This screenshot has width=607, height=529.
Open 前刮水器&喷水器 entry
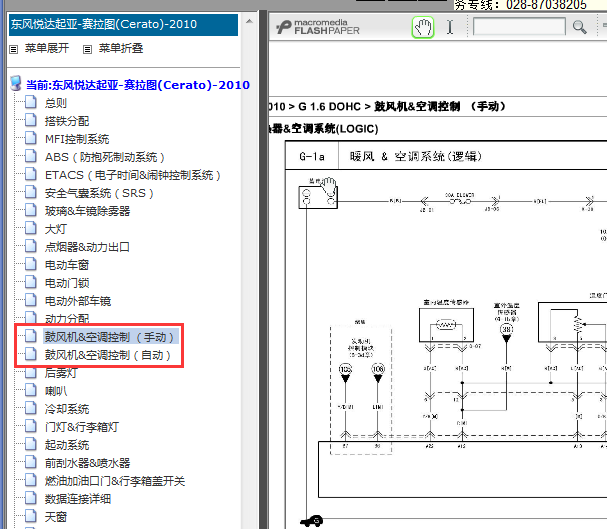click(x=87, y=463)
